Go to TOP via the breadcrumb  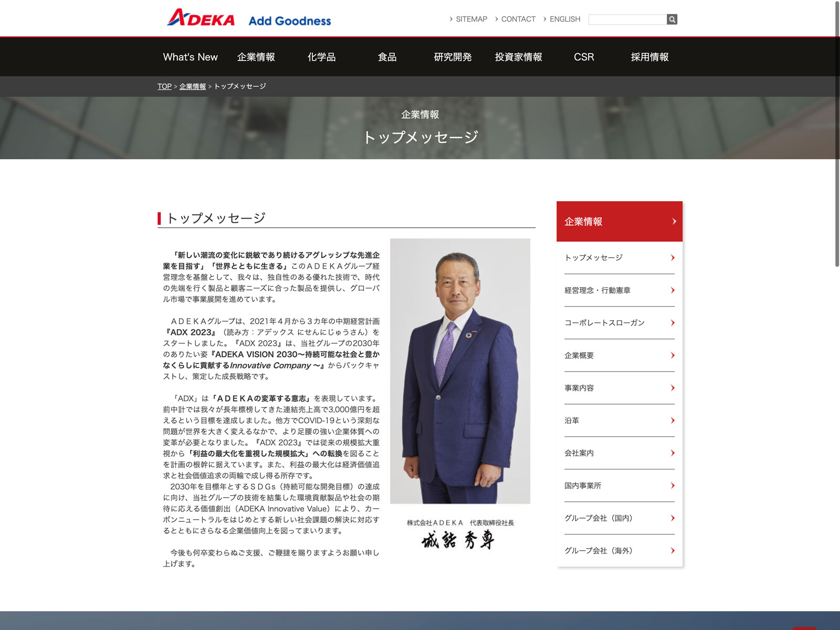tap(164, 87)
